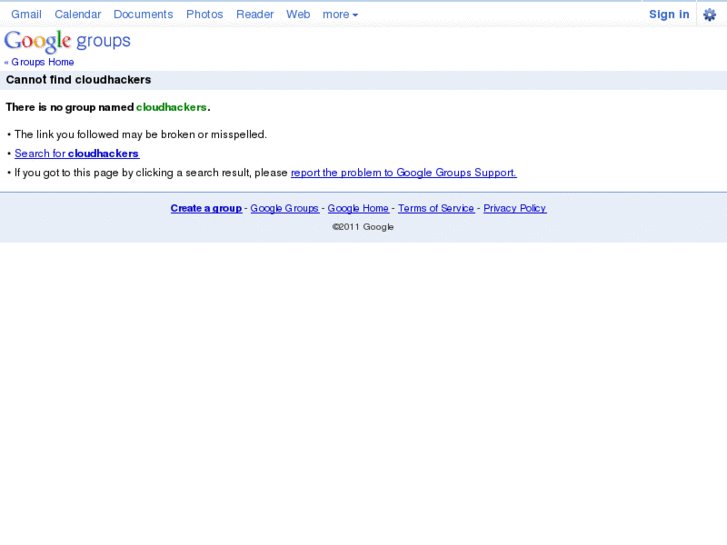727x545 pixels.
Task: Open the settings gear icon
Action: [x=709, y=14]
